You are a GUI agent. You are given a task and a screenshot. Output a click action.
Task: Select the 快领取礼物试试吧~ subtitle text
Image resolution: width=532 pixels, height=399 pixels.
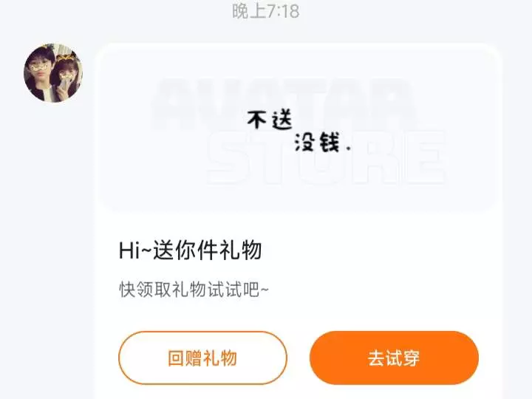pyautogui.click(x=194, y=290)
